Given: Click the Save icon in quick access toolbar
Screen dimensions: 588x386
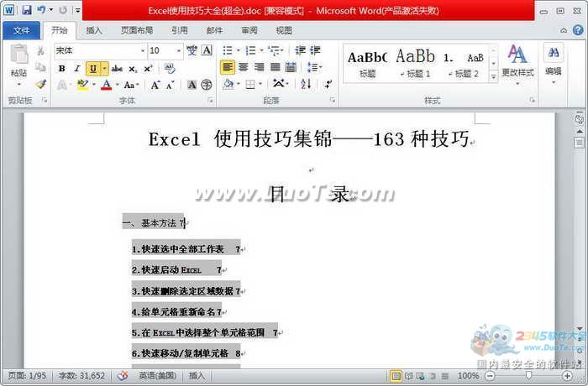Looking at the screenshot, I should (27, 10).
